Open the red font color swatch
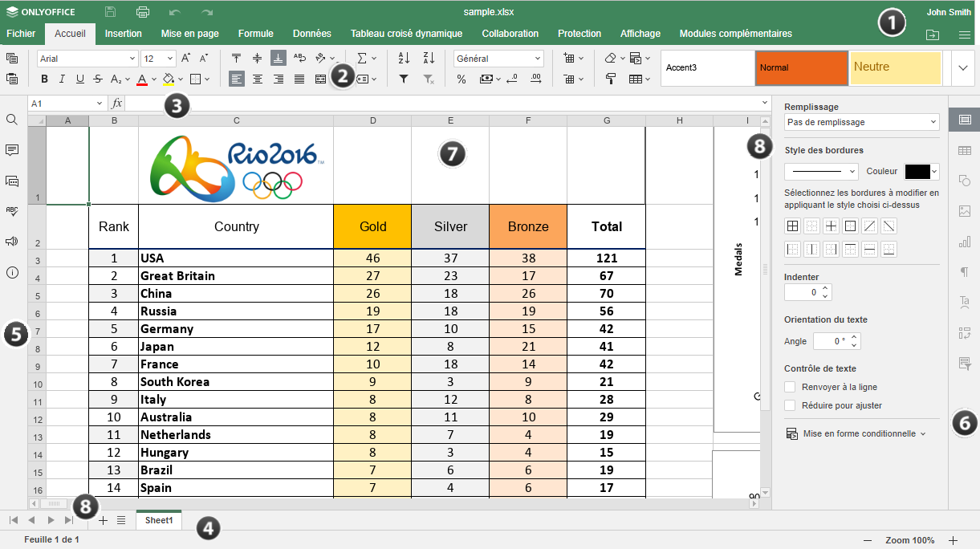Viewport: 980px width, 549px height. tap(142, 79)
